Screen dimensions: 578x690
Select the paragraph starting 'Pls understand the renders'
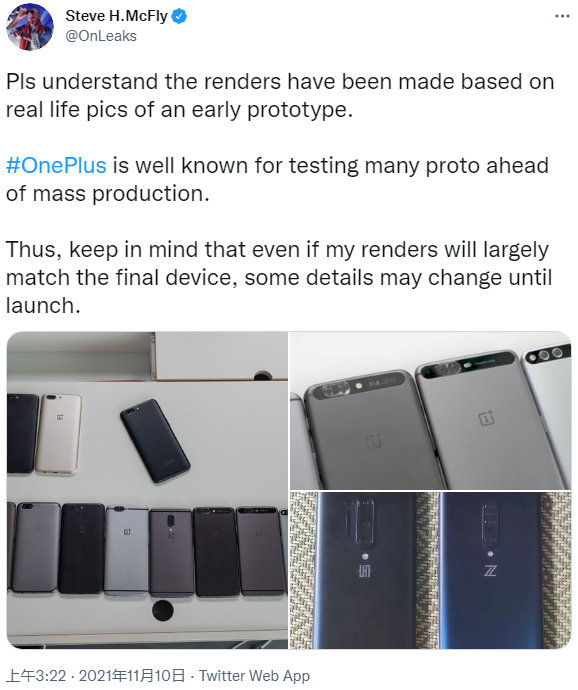280,95
